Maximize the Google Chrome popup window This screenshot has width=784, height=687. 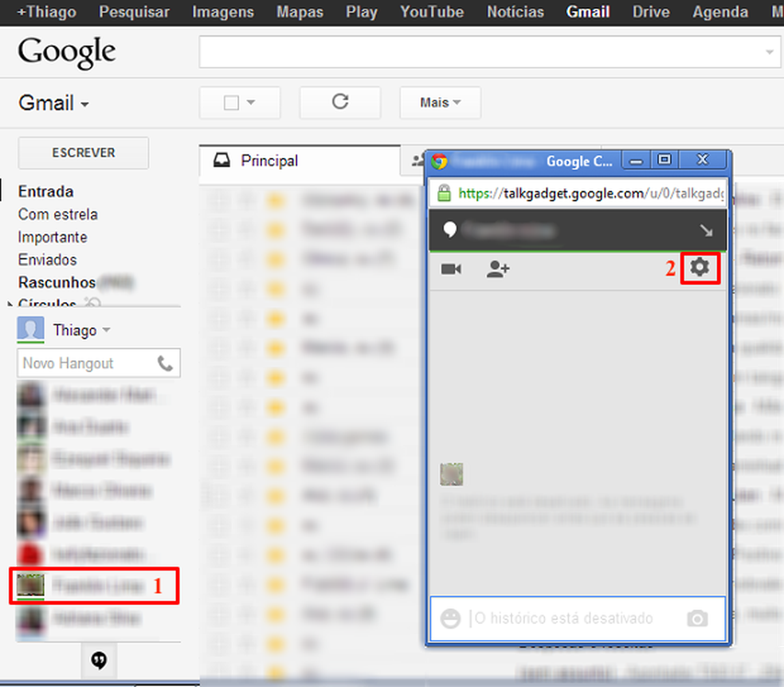[664, 160]
